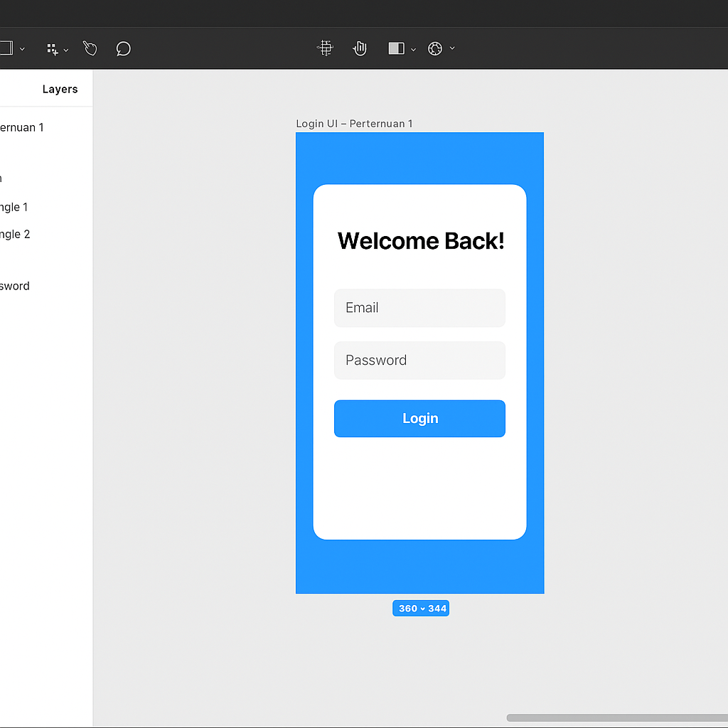Viewport: 728px width, 728px height.
Task: Click the grid-plus resources tool icon
Action: click(52, 49)
